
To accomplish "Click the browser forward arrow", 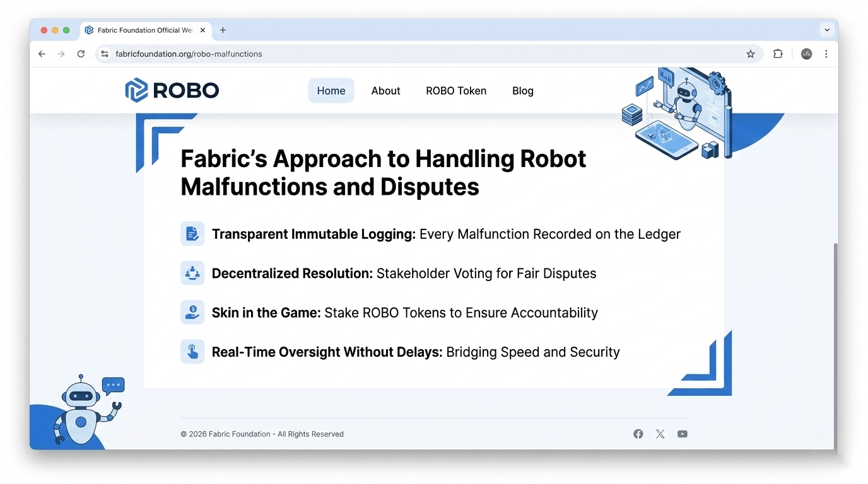I will [x=61, y=54].
